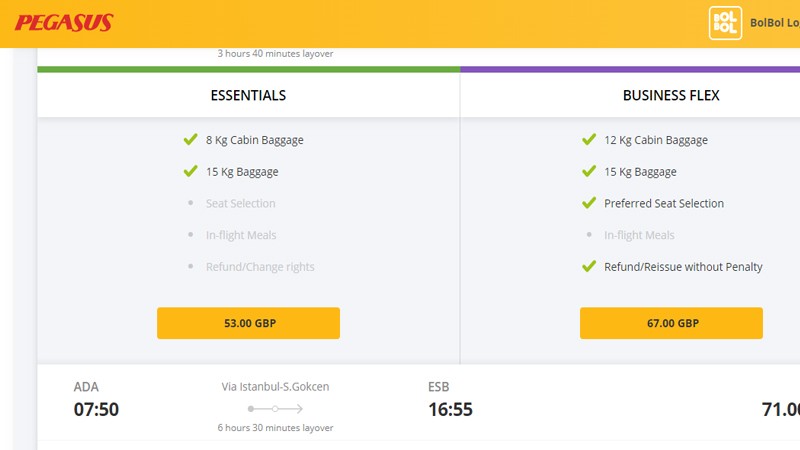Click the Preferred Seat Selection checkmark
The height and width of the screenshot is (450, 800).
tap(588, 203)
